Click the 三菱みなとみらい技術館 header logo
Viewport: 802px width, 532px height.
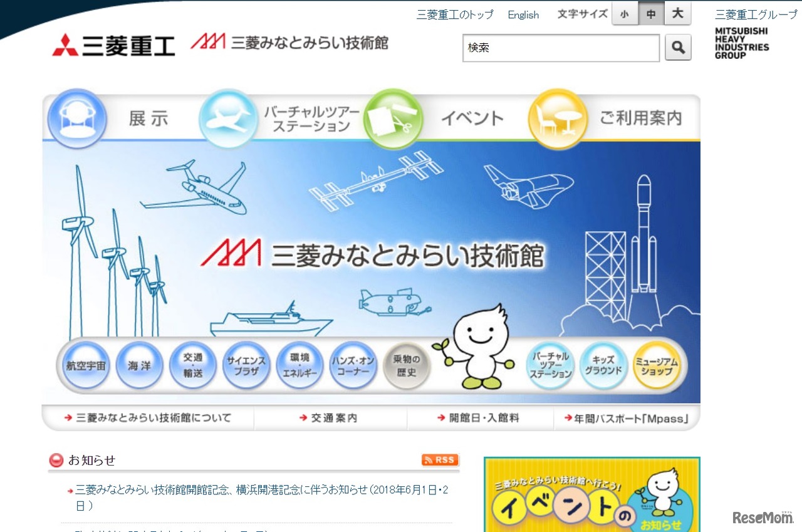pyautogui.click(x=289, y=42)
